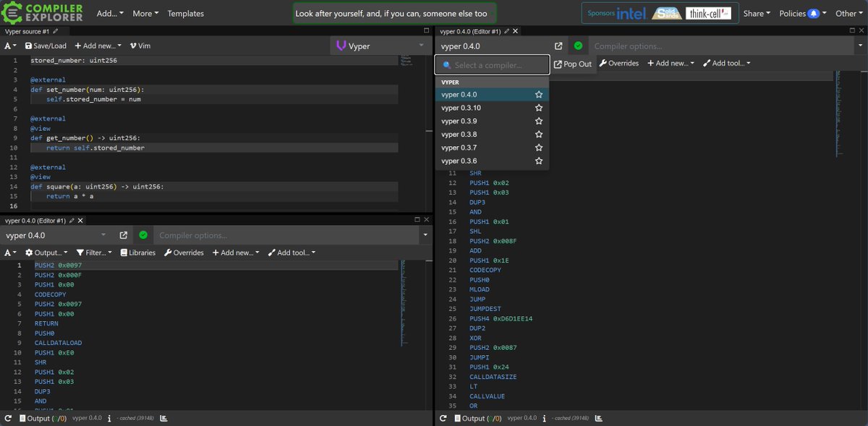Click Intel sponsor logo
This screenshot has height=426, width=868.
tap(632, 13)
